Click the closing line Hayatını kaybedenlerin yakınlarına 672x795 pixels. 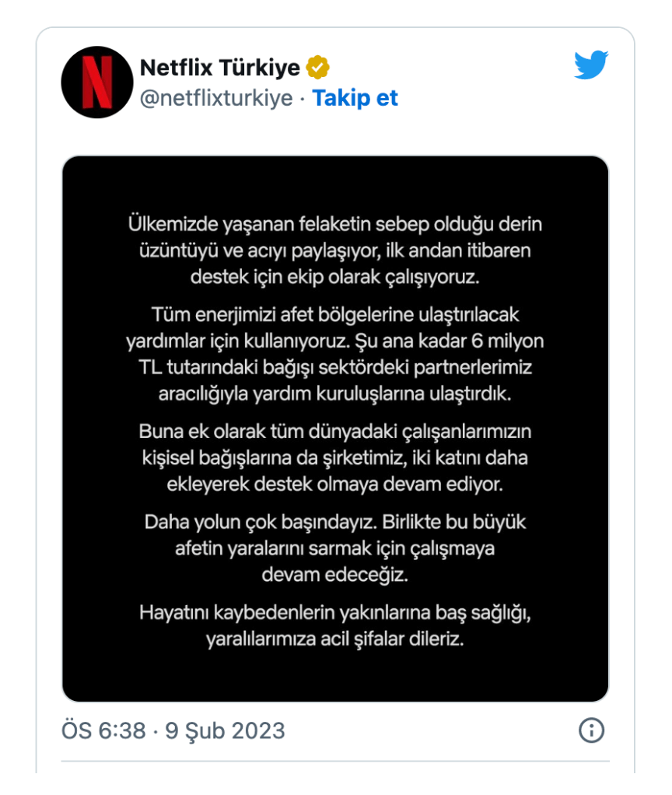click(x=335, y=613)
